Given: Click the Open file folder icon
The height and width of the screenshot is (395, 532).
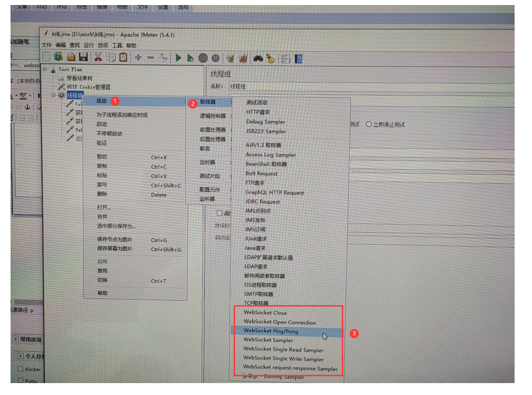Looking at the screenshot, I should tap(71, 57).
